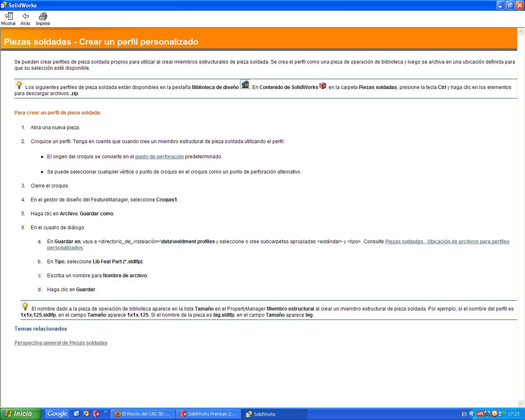Click bold text '1x1x.125.sldlfp'
The image size is (525, 420).
tap(38, 315)
